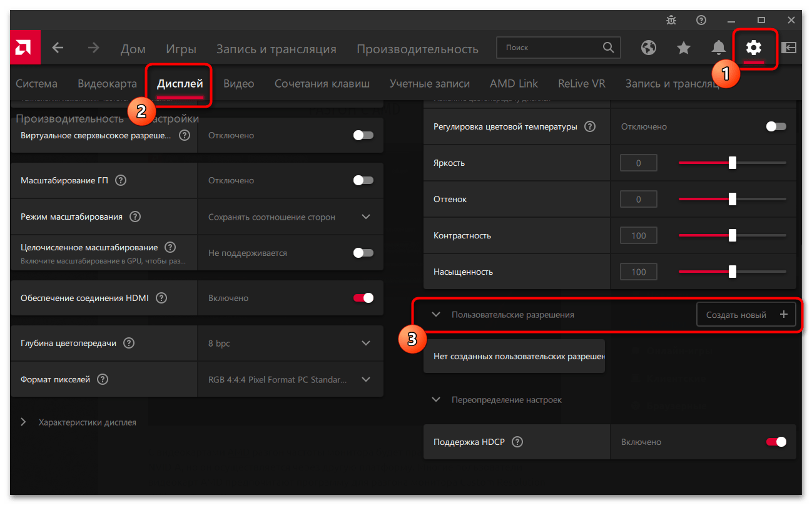The width and height of the screenshot is (812, 505).
Task: Click the Оттенок value field
Action: click(x=639, y=200)
